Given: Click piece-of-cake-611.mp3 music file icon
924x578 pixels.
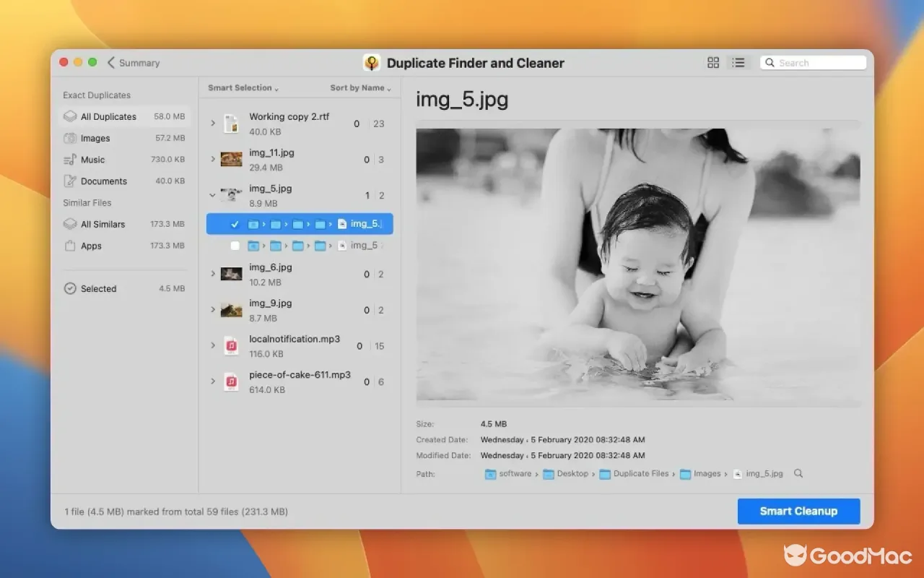Looking at the screenshot, I should point(231,381).
